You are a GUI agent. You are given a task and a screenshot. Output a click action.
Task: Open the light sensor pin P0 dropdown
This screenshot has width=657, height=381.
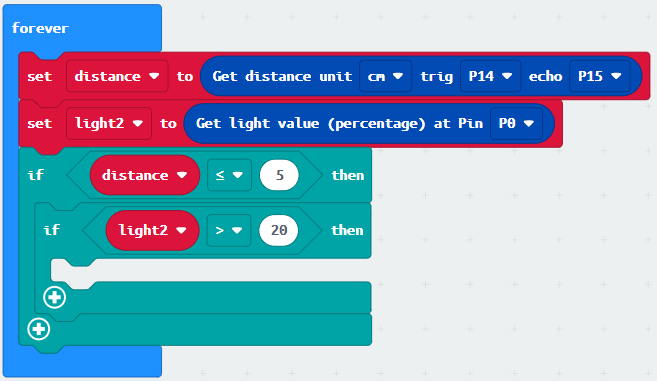click(x=516, y=124)
